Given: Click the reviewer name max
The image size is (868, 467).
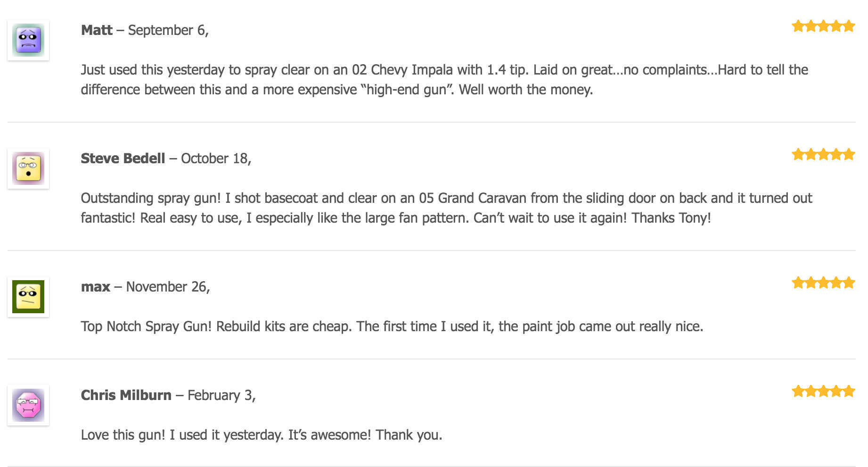Looking at the screenshot, I should (x=96, y=287).
